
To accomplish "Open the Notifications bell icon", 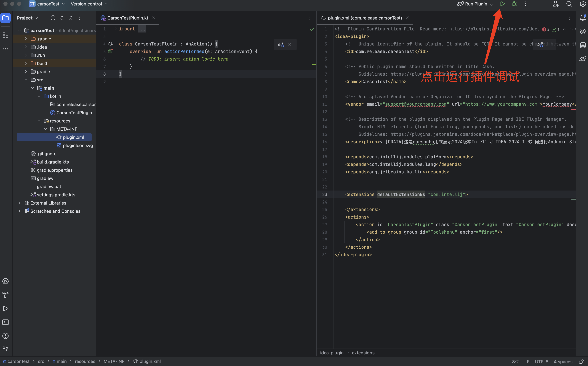I will (x=583, y=18).
